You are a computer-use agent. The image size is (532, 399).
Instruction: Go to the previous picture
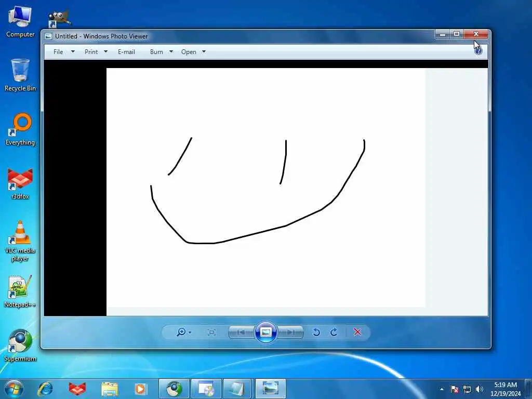click(241, 332)
